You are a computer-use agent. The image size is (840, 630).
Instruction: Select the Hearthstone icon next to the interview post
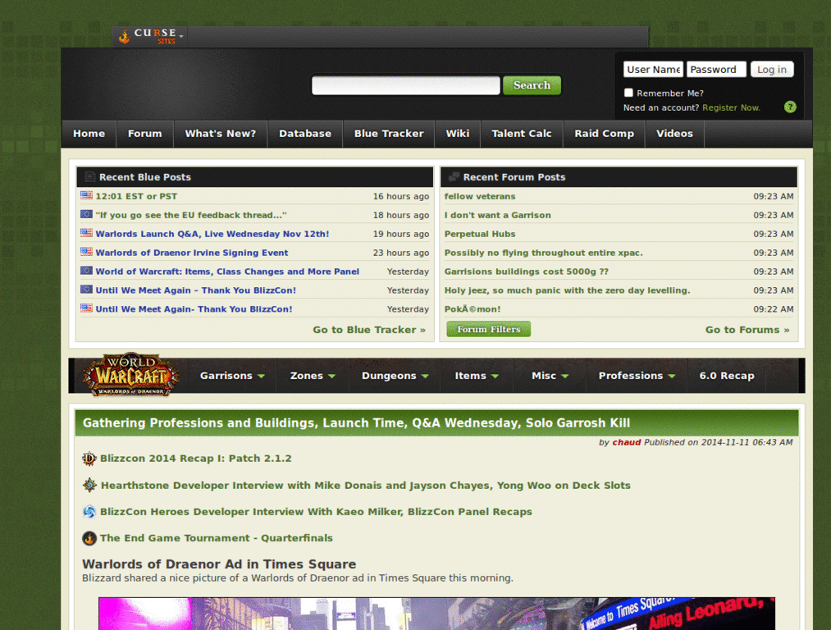[x=89, y=485]
